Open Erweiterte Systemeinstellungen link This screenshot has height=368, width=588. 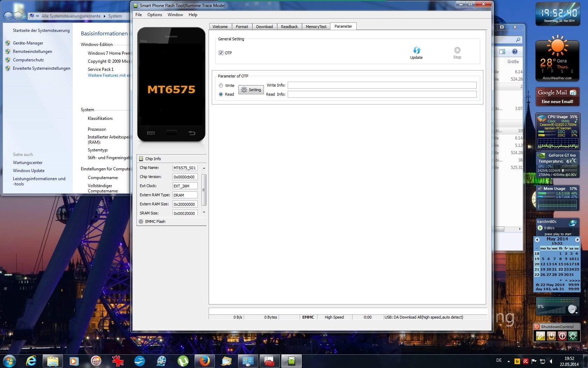click(42, 68)
